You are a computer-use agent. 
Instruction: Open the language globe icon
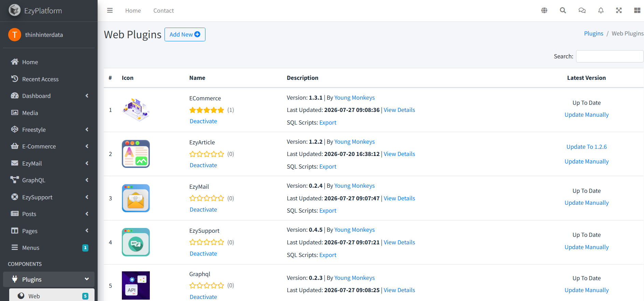click(x=544, y=11)
